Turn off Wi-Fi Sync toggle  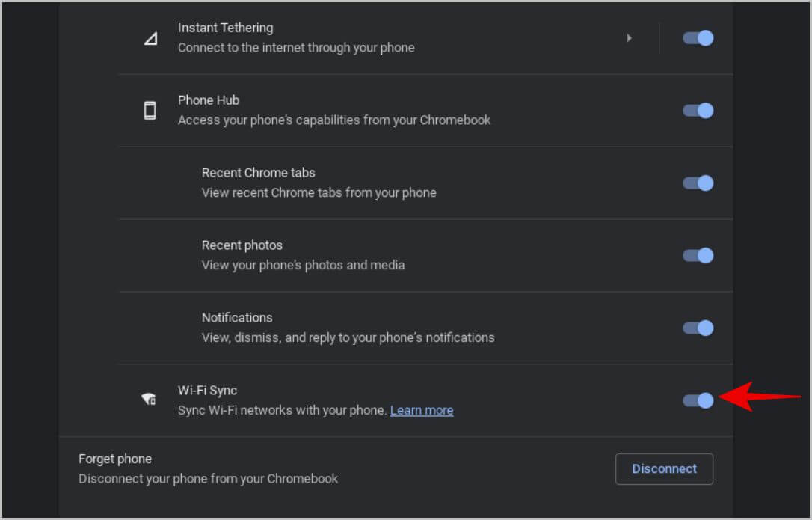click(x=698, y=400)
